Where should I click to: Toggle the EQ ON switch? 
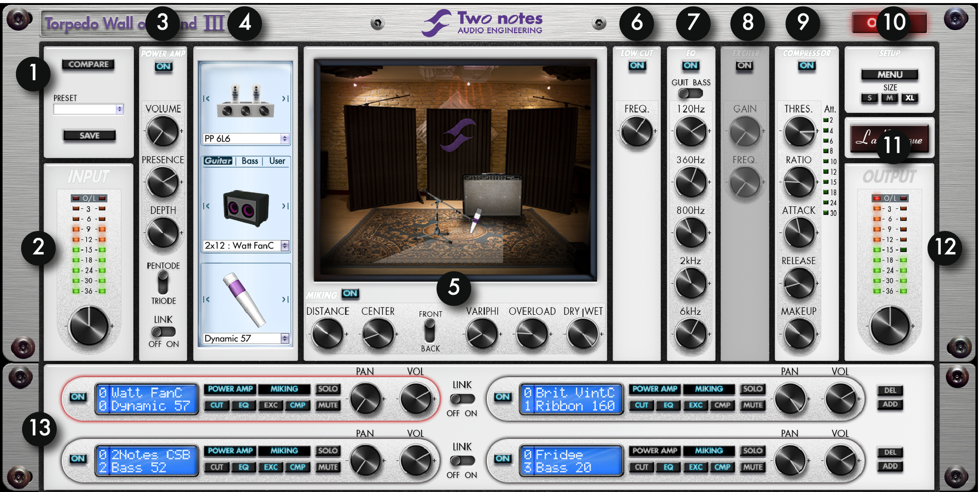tap(691, 65)
